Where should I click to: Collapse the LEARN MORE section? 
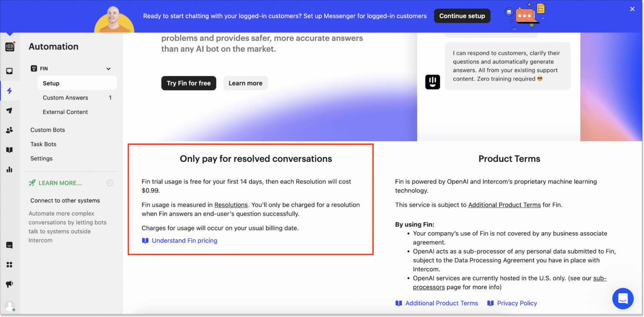point(109,183)
